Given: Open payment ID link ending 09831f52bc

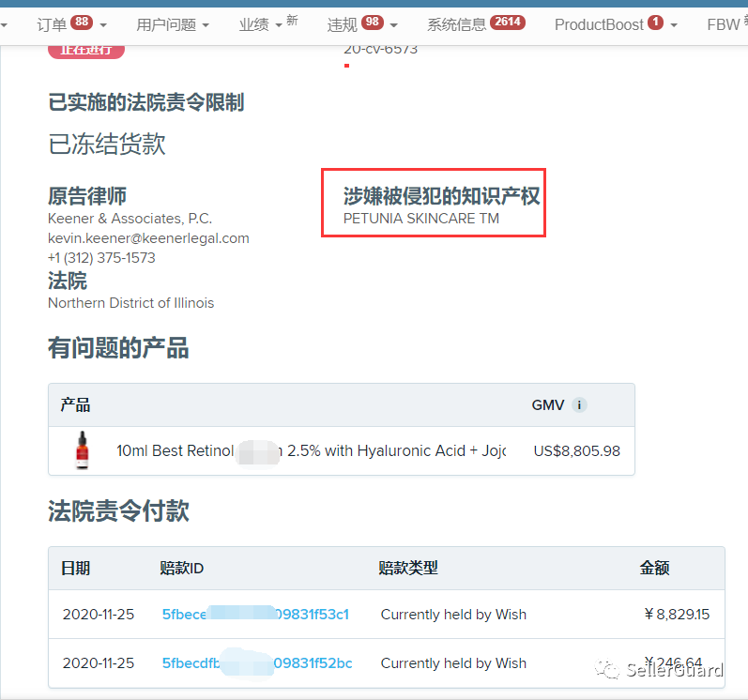Looking at the screenshot, I should pyautogui.click(x=257, y=663).
